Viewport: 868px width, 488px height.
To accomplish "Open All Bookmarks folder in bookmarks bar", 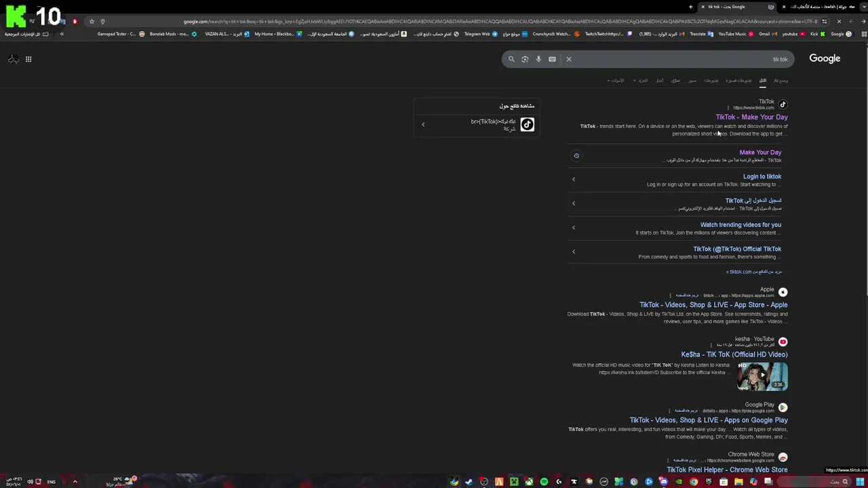I will click(x=26, y=34).
